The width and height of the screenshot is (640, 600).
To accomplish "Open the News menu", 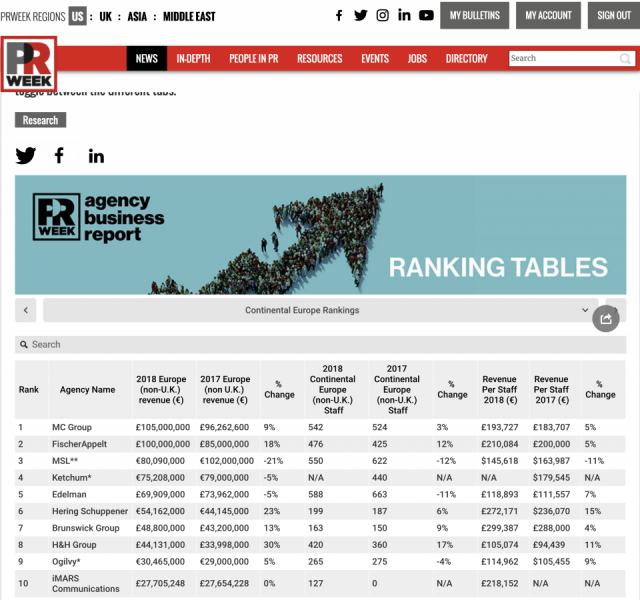I will click(x=147, y=59).
